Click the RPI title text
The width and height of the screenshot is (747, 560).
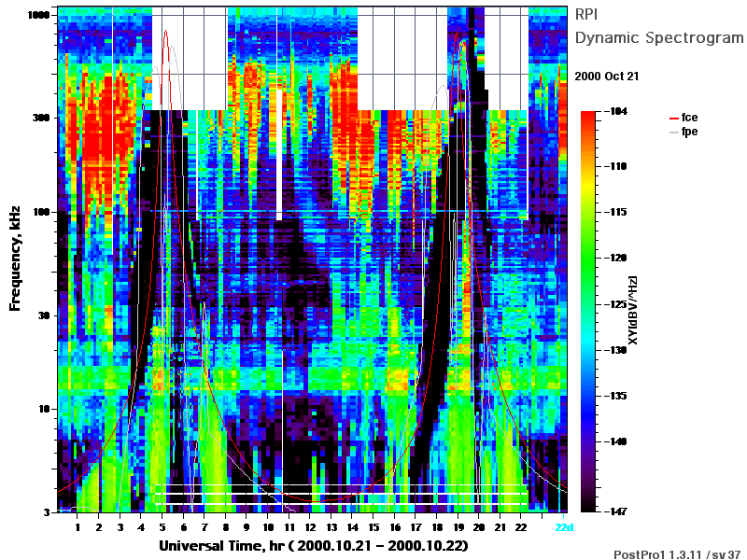586,14
